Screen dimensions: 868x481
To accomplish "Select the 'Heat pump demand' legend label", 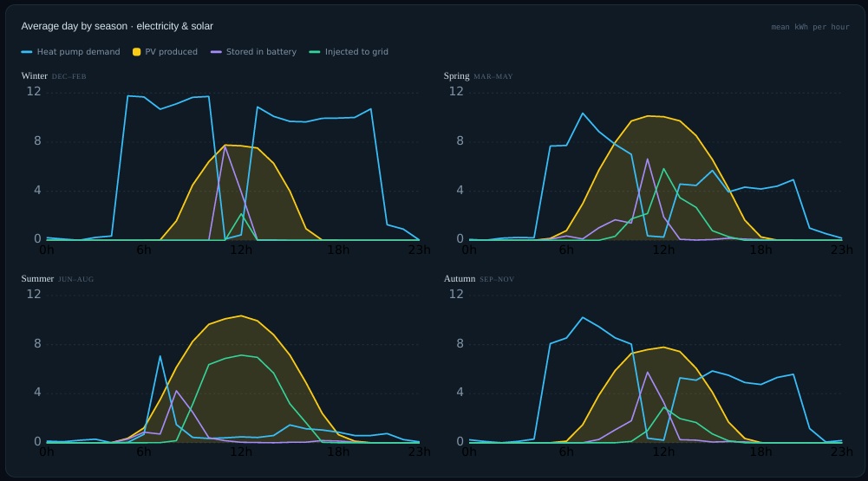I will point(78,52).
